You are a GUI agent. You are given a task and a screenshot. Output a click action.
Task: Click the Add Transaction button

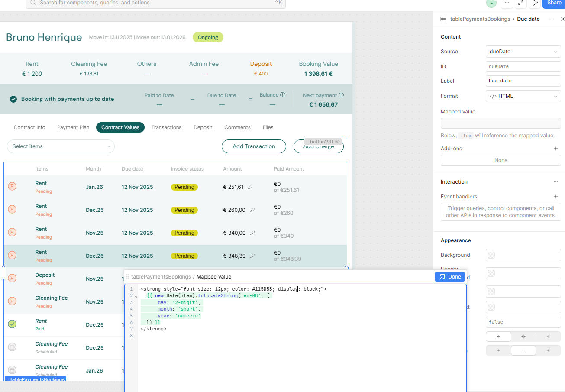[254, 146]
